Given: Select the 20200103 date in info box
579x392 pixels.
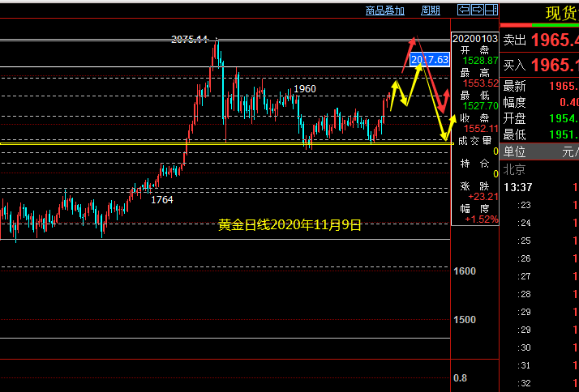Looking at the screenshot, I should click(475, 38).
